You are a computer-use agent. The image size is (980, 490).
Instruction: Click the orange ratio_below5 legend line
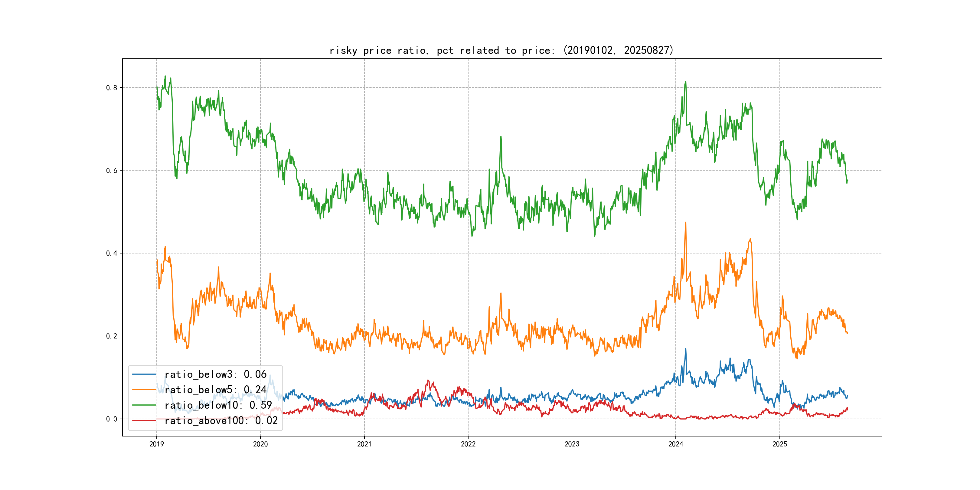click(x=144, y=390)
